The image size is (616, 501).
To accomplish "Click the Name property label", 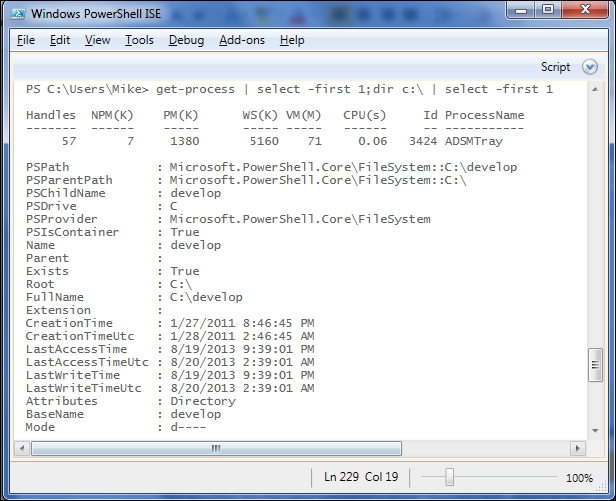I will pyautogui.click(x=40, y=245).
